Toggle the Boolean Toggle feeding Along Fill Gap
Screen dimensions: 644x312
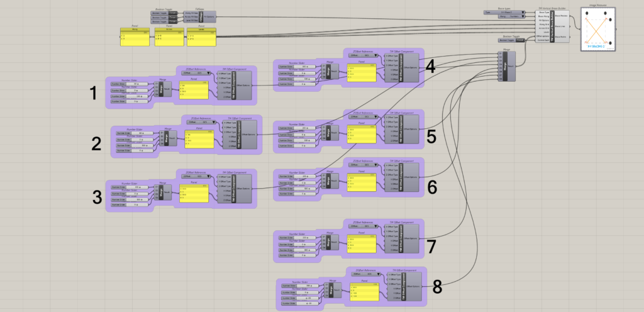[169, 12]
